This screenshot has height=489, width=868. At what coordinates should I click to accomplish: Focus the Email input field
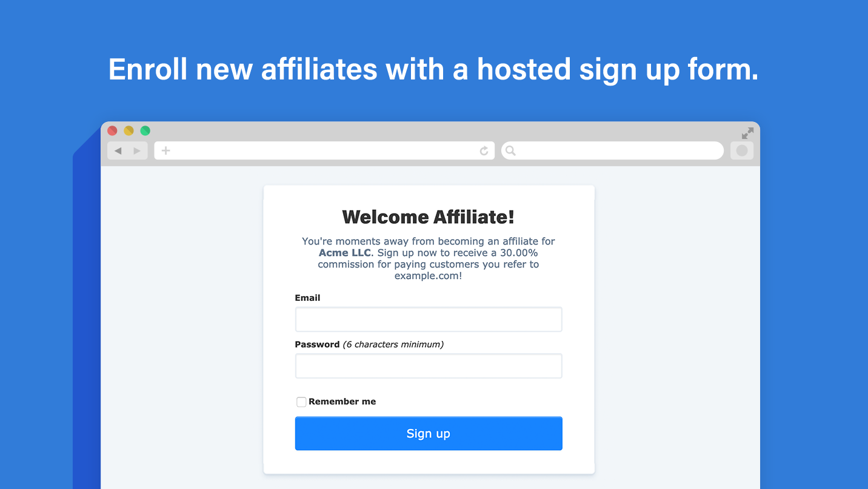click(429, 319)
